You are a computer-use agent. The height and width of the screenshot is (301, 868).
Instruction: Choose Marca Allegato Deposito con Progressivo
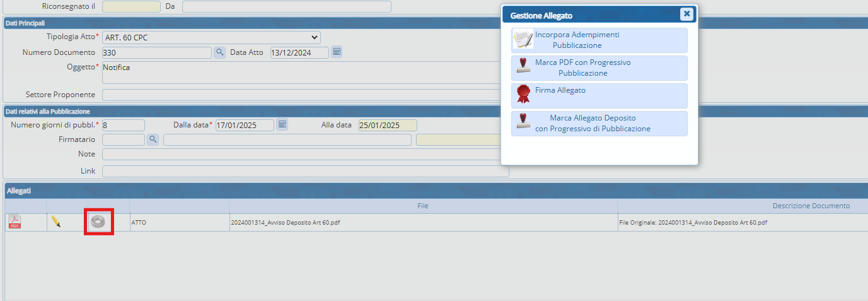599,124
